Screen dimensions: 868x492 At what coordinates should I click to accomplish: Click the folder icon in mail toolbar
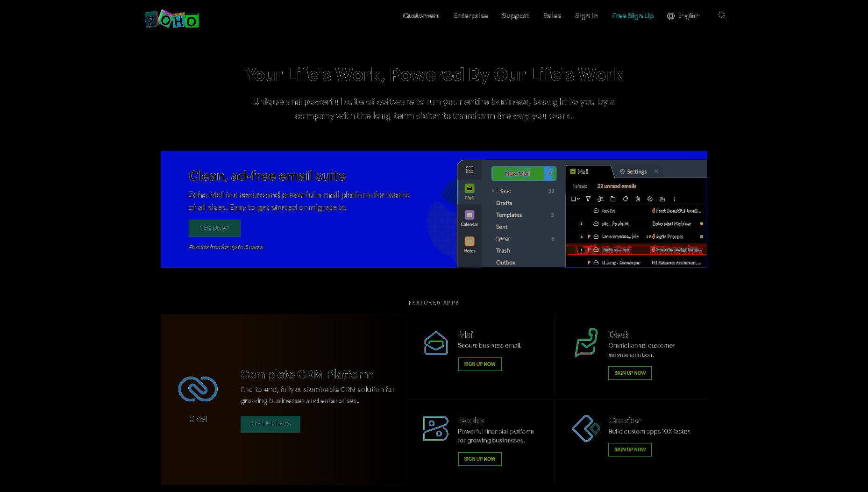tap(613, 199)
